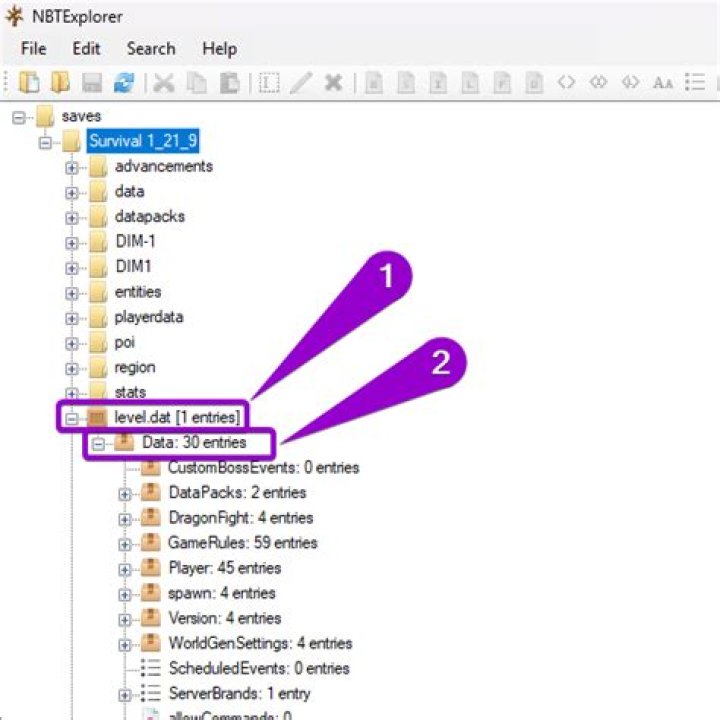Screen dimensions: 720x720
Task: Click the Refresh toolbar icon
Action: click(124, 84)
